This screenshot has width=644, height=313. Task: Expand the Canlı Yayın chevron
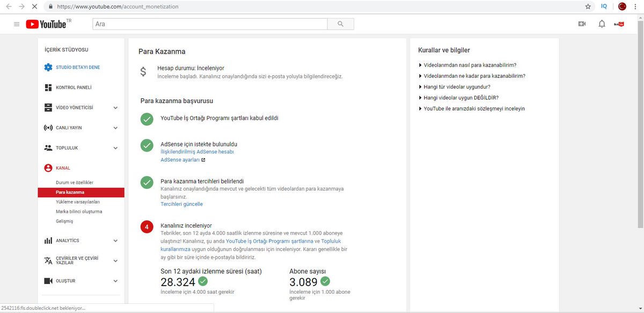pos(115,128)
